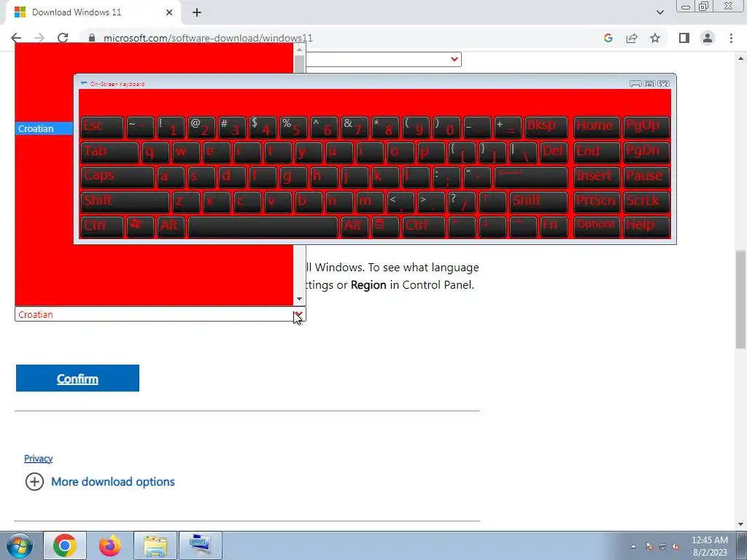747x560 pixels.
Task: Toggle the left Ctrl key on the on-screen keyboard
Action: click(102, 226)
